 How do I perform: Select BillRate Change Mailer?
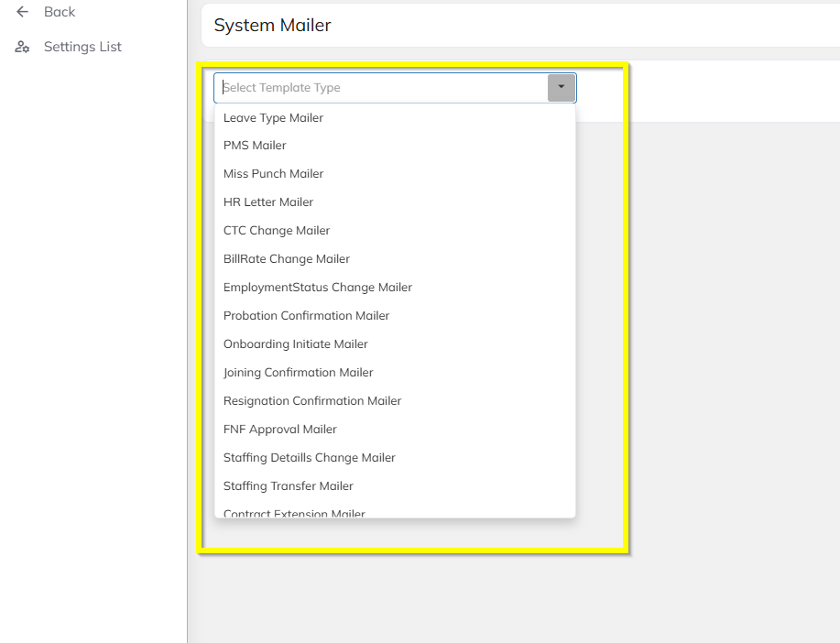[395, 259]
